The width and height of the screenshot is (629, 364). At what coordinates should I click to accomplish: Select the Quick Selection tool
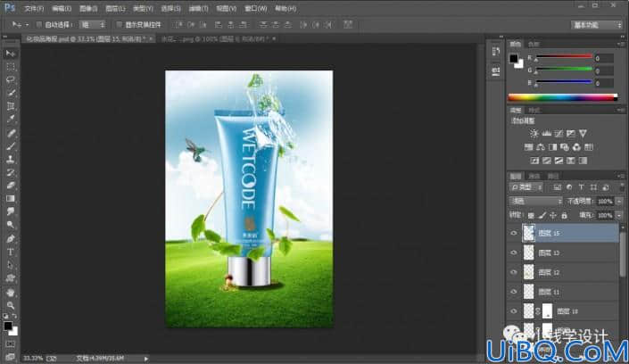tap(11, 93)
